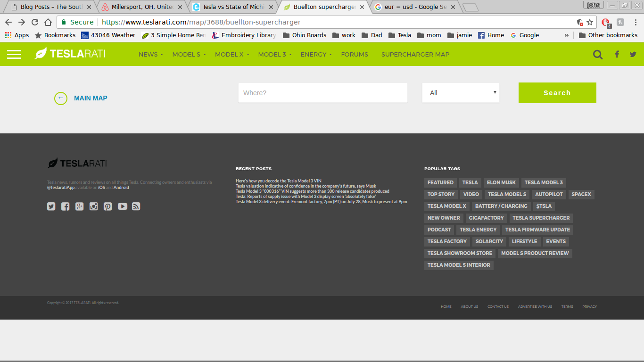Open the new tab button
This screenshot has height=362, width=644.
tap(470, 7)
